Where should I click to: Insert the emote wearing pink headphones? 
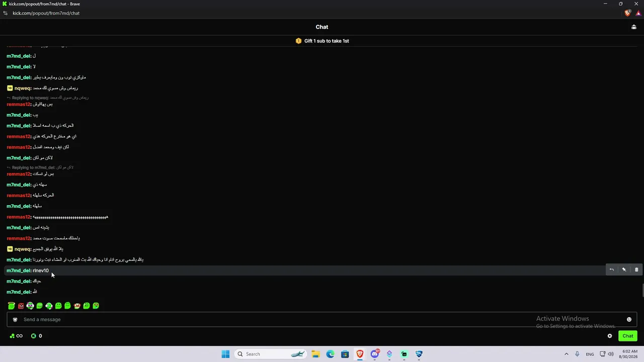pos(30,306)
